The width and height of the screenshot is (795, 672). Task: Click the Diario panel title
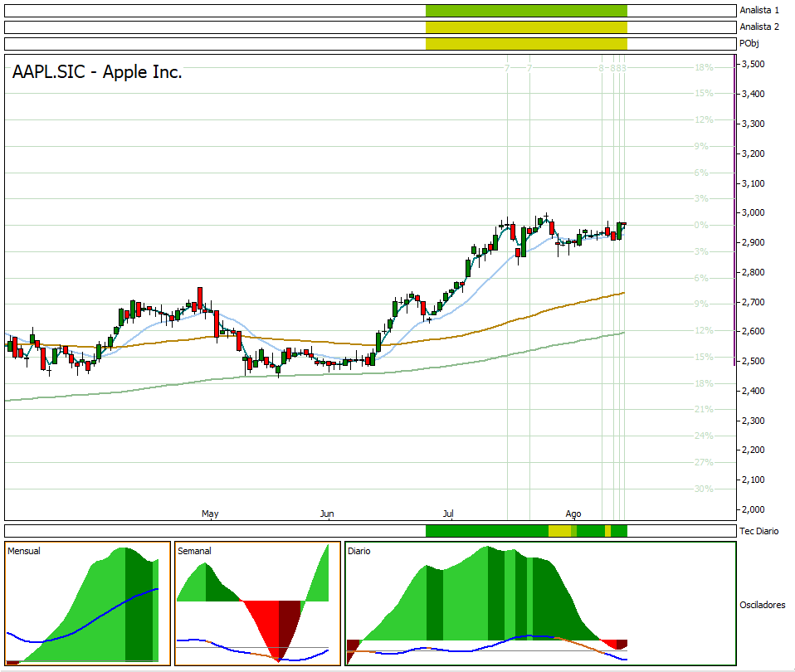(x=359, y=551)
